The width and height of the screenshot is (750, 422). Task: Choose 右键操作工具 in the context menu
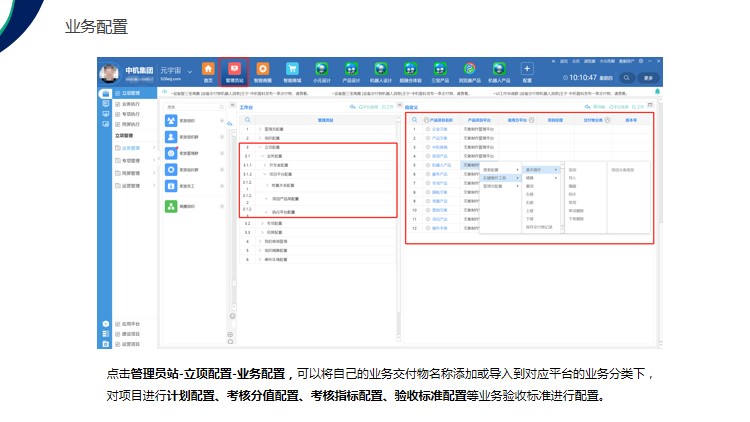tap(500, 178)
